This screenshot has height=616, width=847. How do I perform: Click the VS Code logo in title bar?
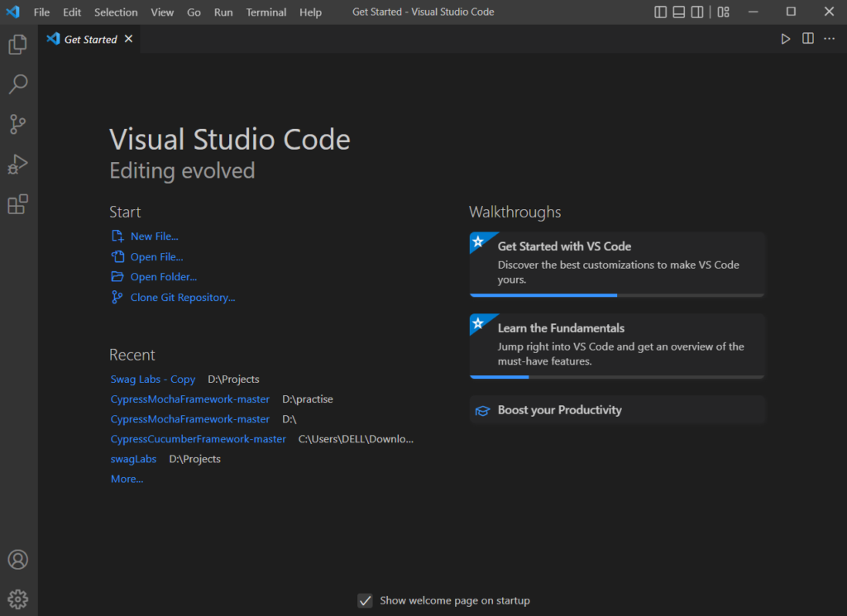pyautogui.click(x=13, y=12)
